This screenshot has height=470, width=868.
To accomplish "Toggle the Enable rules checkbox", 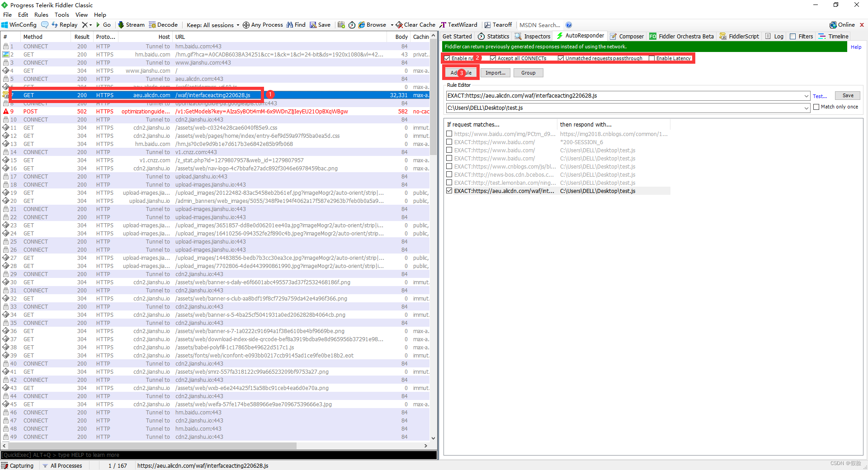I will [x=448, y=58].
